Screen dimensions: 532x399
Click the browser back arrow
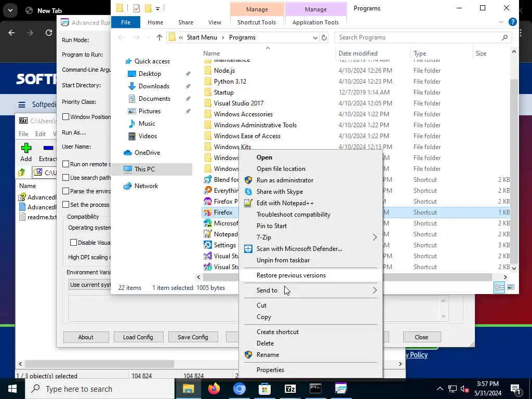point(11,33)
